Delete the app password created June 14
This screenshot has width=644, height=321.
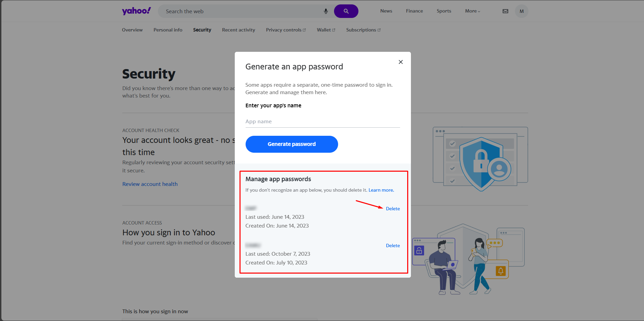click(393, 209)
